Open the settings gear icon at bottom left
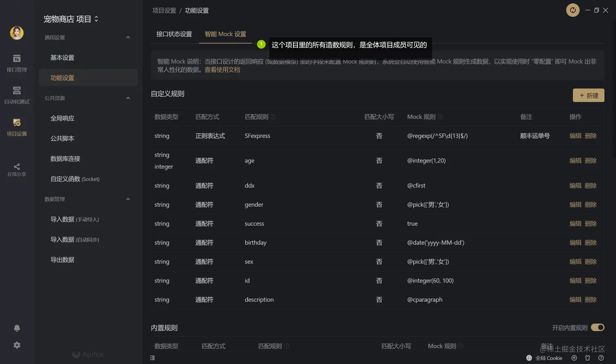The image size is (616, 364). click(x=16, y=345)
